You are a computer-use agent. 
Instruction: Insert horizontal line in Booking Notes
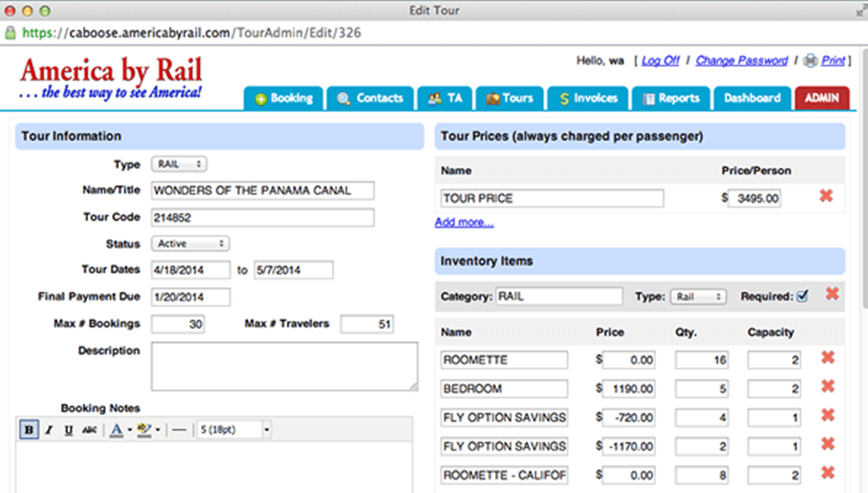(178, 430)
